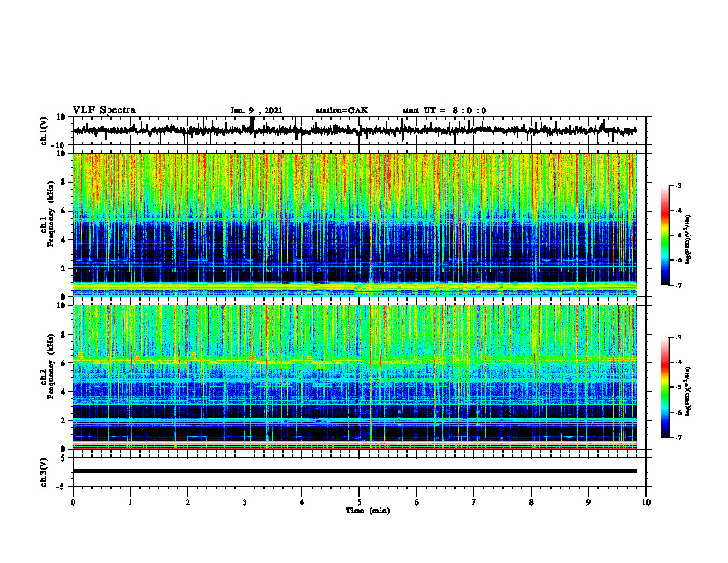Click time axis tick label "5"
Screen dimensions: 728x563
[359, 502]
